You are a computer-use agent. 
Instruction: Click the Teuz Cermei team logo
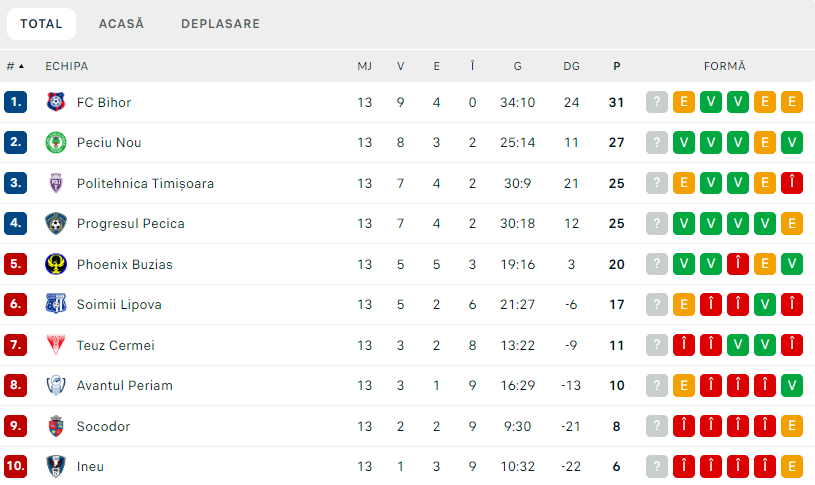click(x=56, y=345)
